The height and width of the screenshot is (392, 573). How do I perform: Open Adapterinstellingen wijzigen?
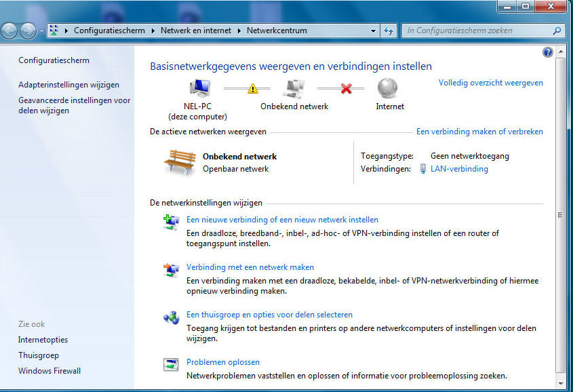point(68,85)
